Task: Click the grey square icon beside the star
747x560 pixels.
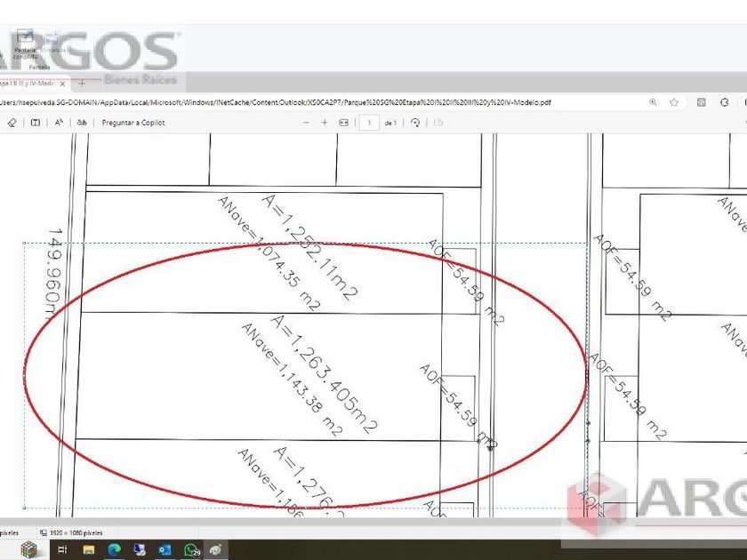Action: click(x=702, y=102)
